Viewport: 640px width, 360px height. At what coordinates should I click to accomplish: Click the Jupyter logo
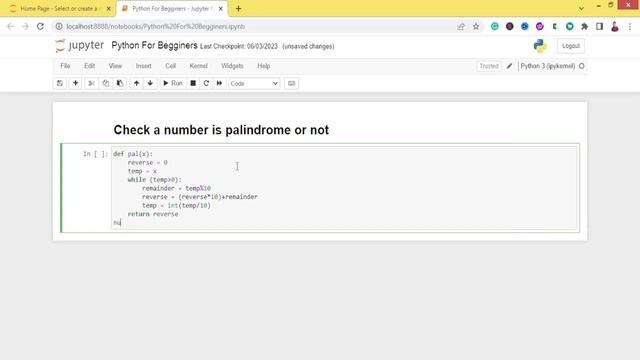point(80,45)
